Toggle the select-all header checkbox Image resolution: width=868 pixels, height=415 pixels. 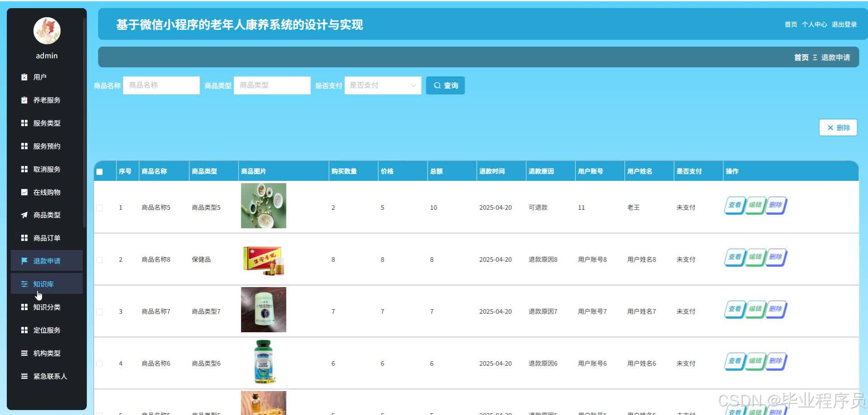click(99, 172)
